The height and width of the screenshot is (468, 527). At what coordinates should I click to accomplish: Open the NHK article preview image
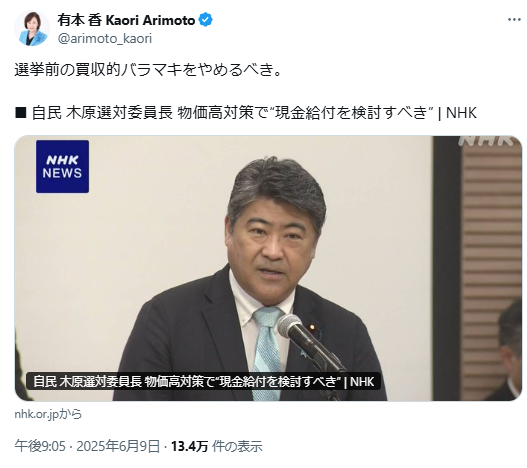pos(268,268)
